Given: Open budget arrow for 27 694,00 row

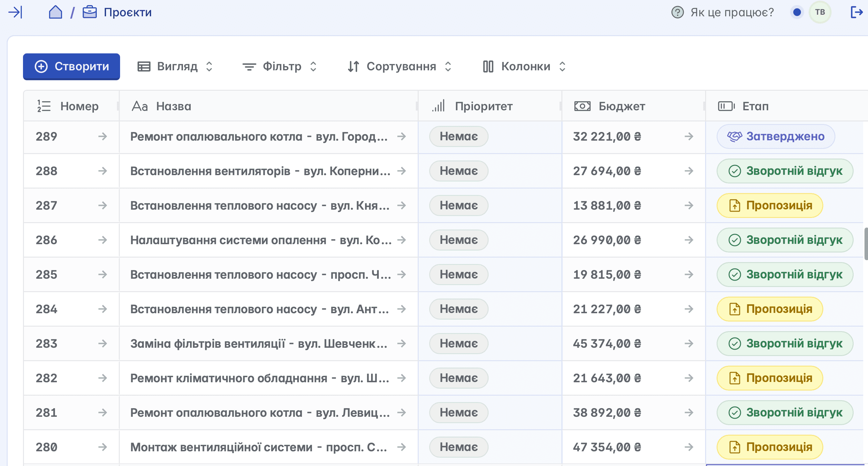Looking at the screenshot, I should [689, 171].
